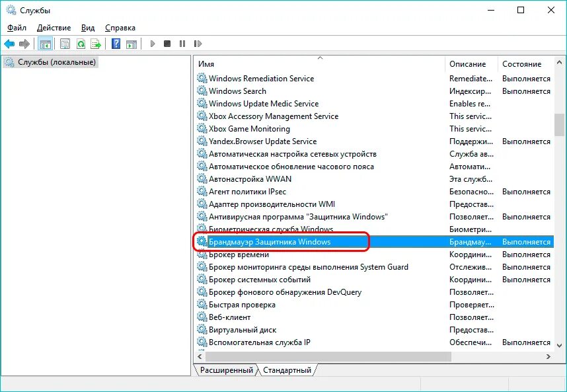This screenshot has height=392, width=567.
Task: Click gear icon of Windows Search
Action: (x=202, y=91)
